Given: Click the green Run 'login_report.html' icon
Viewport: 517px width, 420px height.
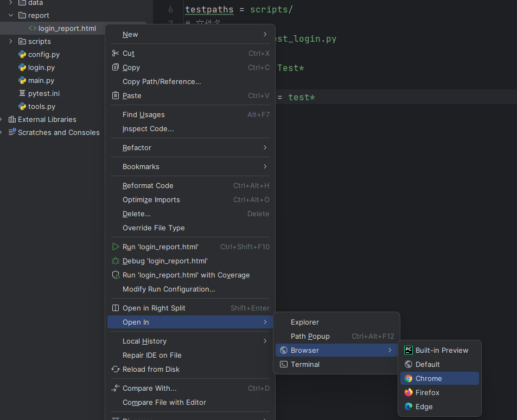Looking at the screenshot, I should [116, 247].
